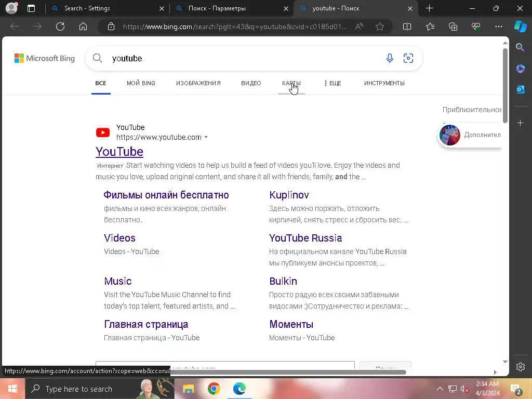Open the Videos sitelink
Viewport: 532px width, 399px height.
(119, 238)
